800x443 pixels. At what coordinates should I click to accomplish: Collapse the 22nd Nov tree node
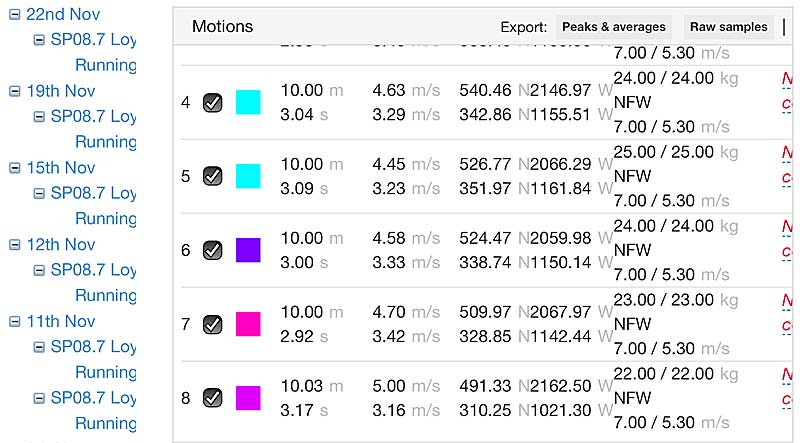pyautogui.click(x=15, y=14)
